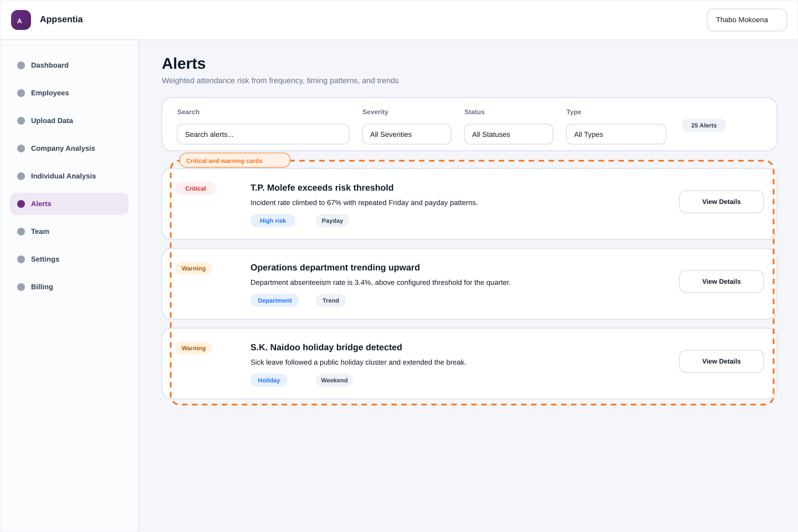Click the Individual Analysis sidebar dot icon
This screenshot has width=798, height=532.
tap(21, 176)
